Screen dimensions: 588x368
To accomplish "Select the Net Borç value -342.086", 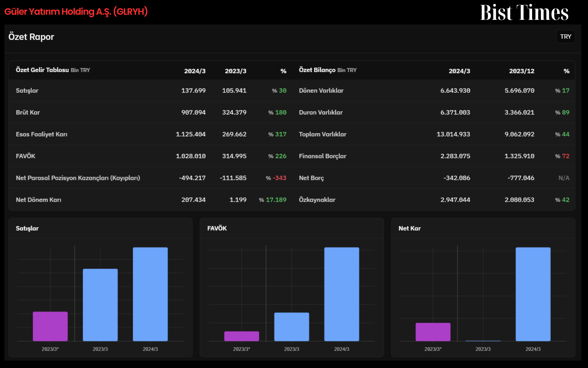I will 457,178.
